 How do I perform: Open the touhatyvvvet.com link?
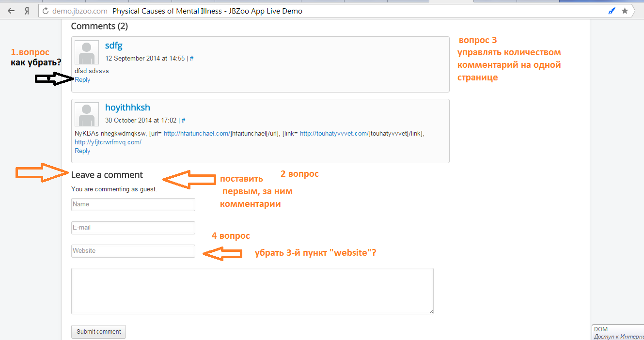pyautogui.click(x=335, y=134)
